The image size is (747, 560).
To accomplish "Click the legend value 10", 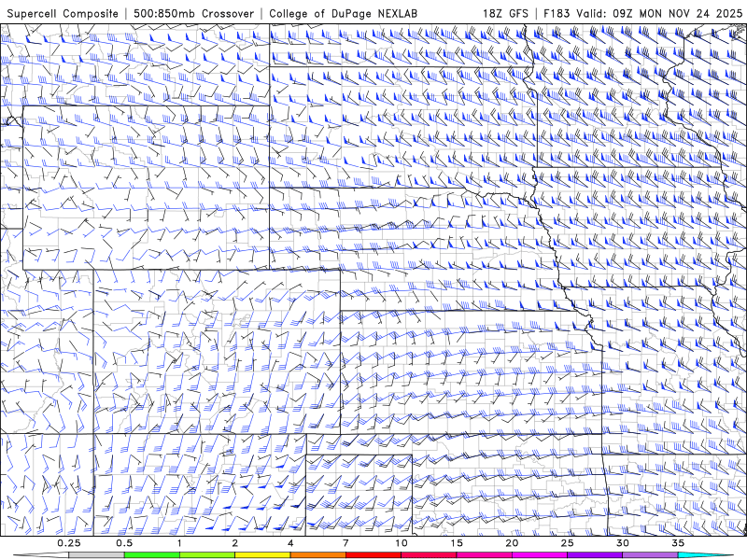I will tap(402, 543).
